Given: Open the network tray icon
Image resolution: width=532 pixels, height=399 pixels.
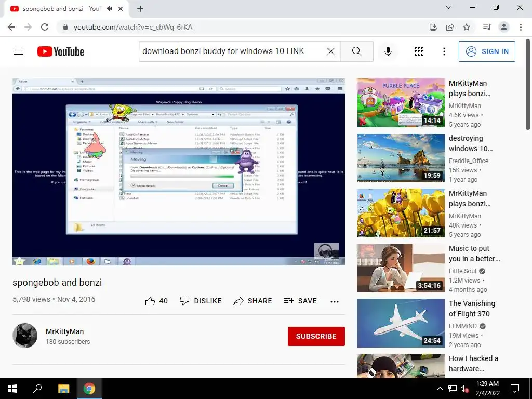Looking at the screenshot, I should point(453,389).
